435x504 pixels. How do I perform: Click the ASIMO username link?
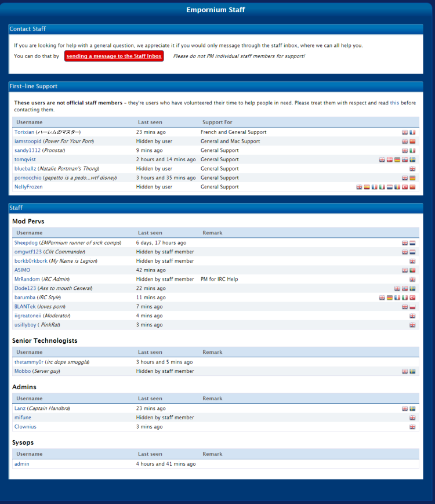pos(22,270)
